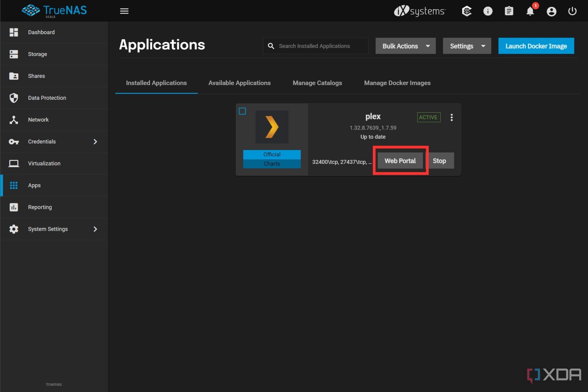Go to Virtualization page
The width and height of the screenshot is (588, 392).
coord(54,163)
